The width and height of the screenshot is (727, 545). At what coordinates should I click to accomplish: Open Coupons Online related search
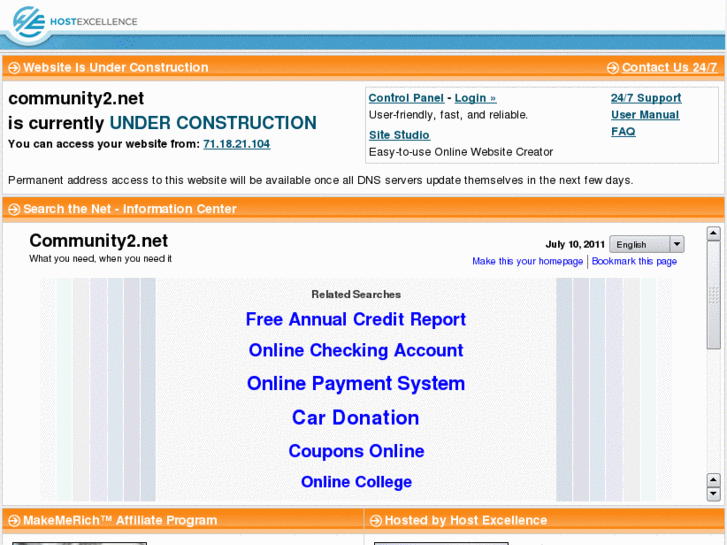coord(356,451)
